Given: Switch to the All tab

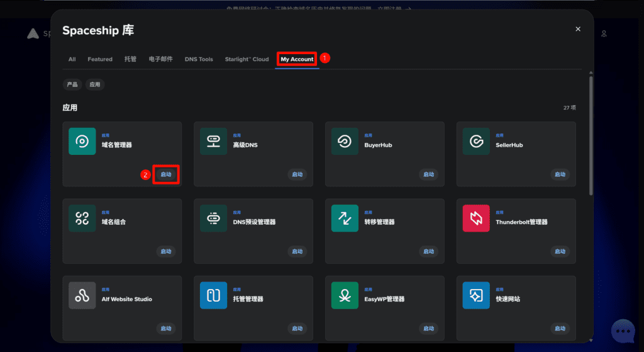Looking at the screenshot, I should pos(72,59).
